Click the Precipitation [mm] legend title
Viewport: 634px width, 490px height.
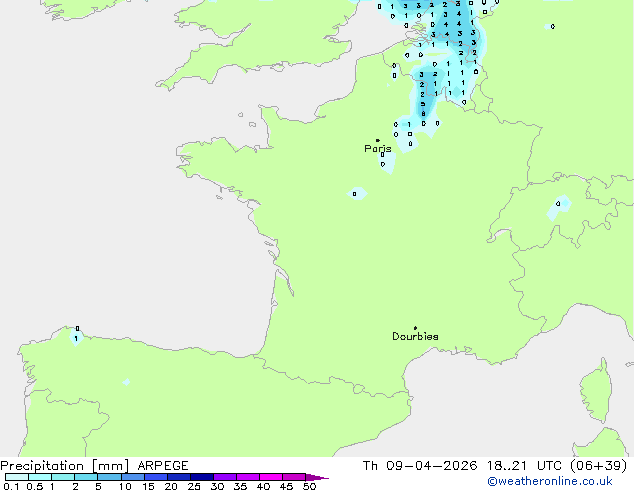coord(64,466)
